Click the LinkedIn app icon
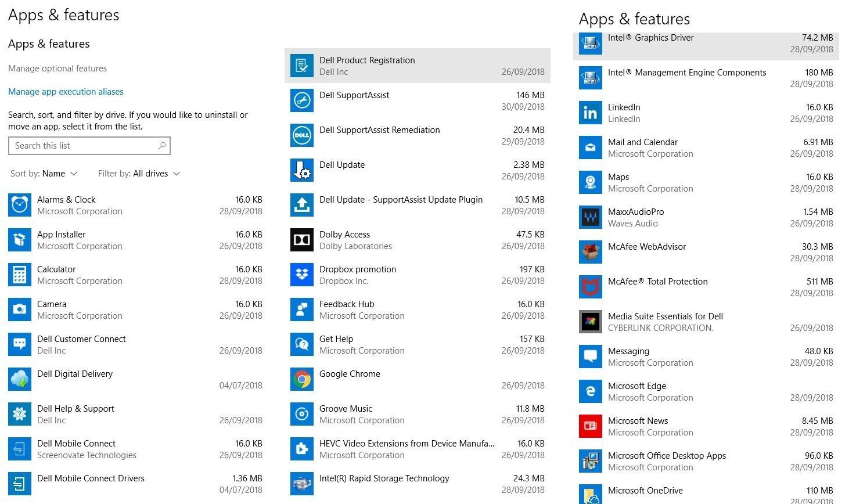 (591, 113)
